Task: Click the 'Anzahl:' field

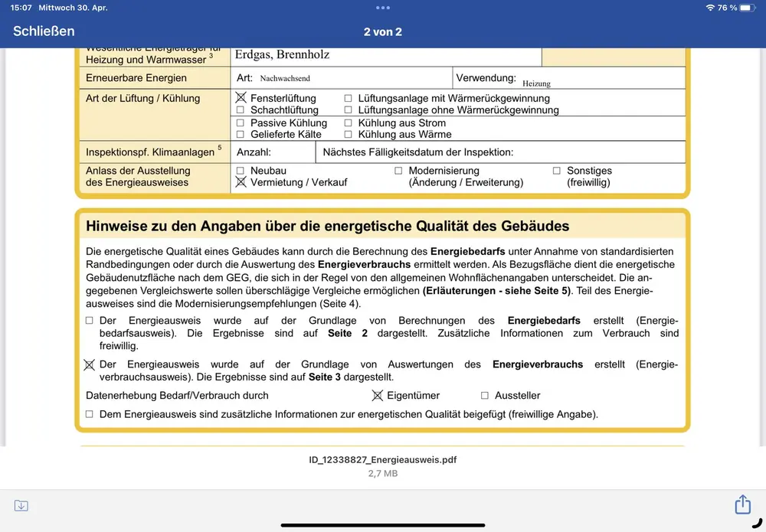Action: point(273,152)
